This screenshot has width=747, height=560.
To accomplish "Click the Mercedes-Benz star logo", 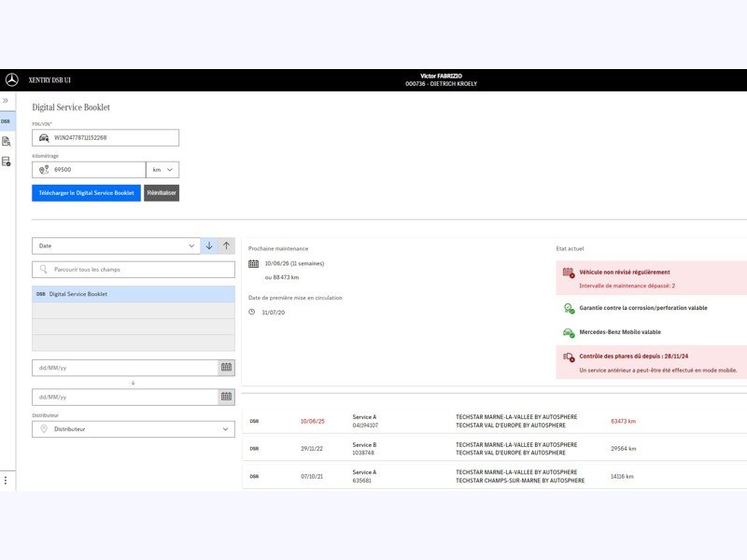I will click(11, 80).
